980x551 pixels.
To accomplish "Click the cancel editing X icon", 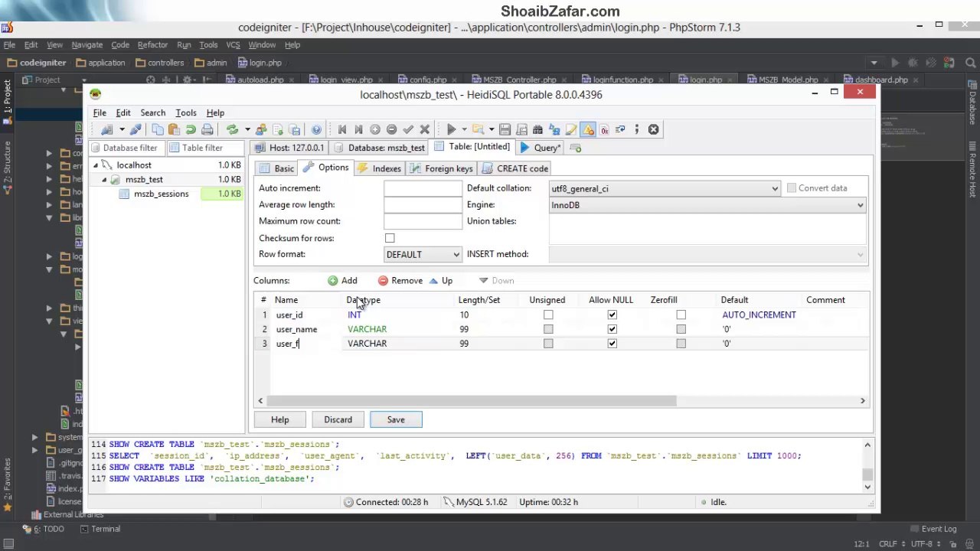I will [x=425, y=129].
